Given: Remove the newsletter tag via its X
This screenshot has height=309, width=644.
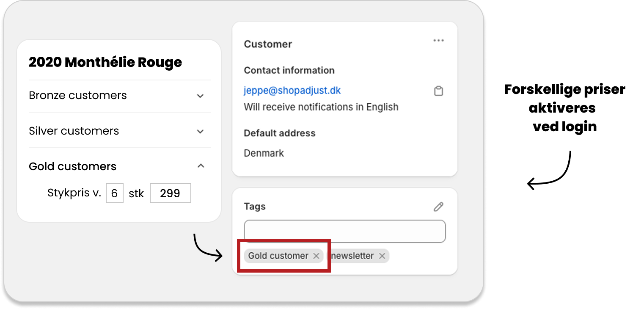Looking at the screenshot, I should pos(382,256).
